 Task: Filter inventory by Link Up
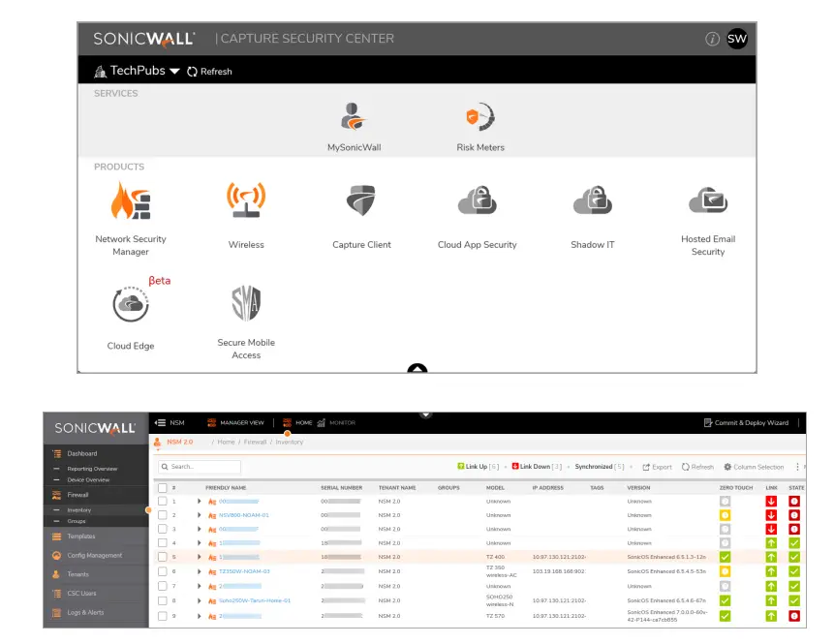tap(478, 467)
